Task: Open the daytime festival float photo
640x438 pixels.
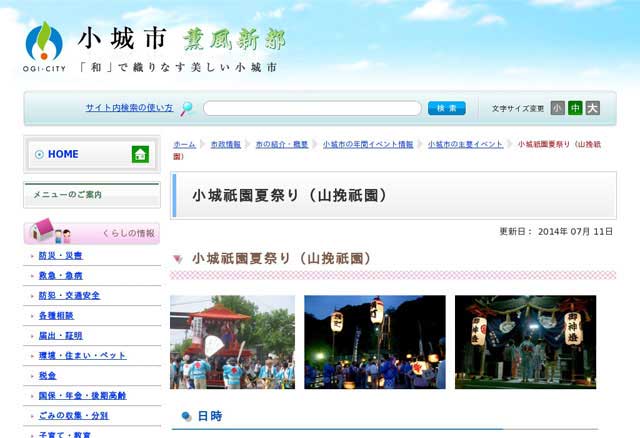Action: point(232,342)
